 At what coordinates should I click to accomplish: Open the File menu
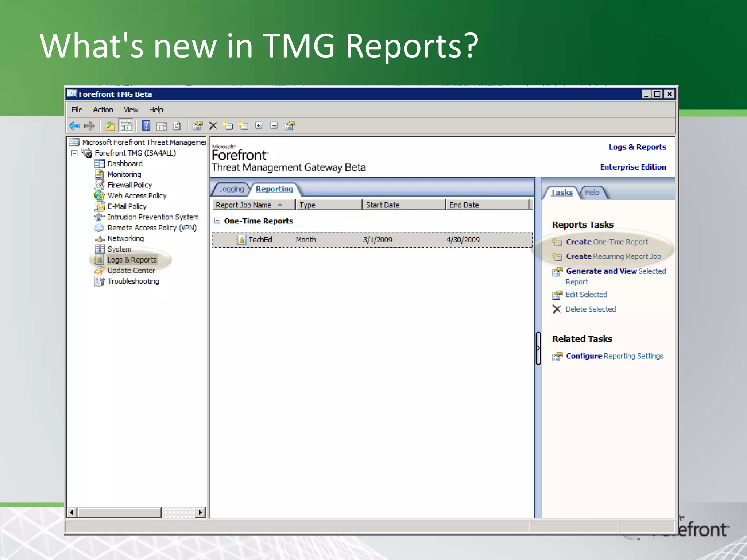[x=77, y=110]
